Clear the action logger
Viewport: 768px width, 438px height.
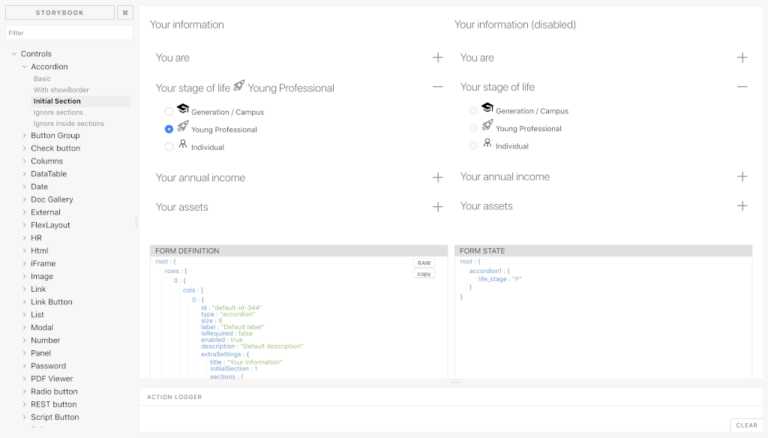click(746, 425)
